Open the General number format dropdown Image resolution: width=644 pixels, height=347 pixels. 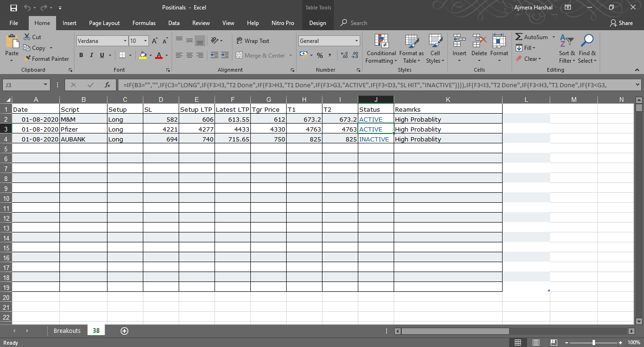[356, 41]
